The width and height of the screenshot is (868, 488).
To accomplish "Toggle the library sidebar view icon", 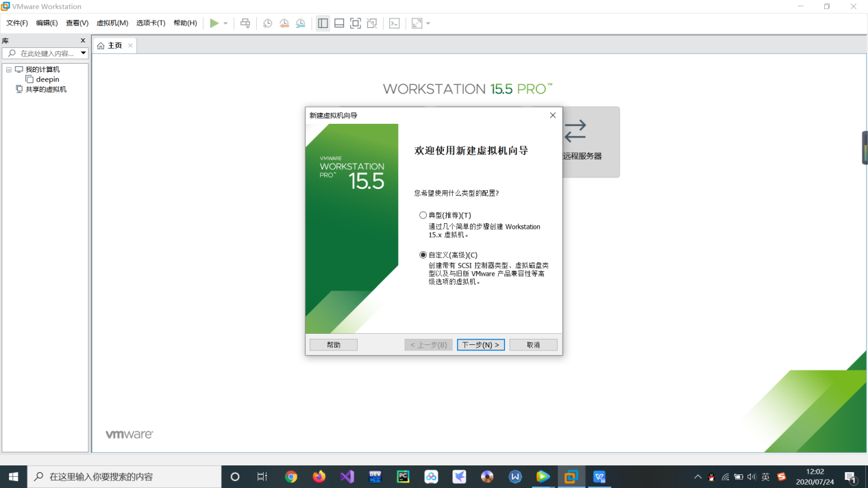I will [x=323, y=23].
